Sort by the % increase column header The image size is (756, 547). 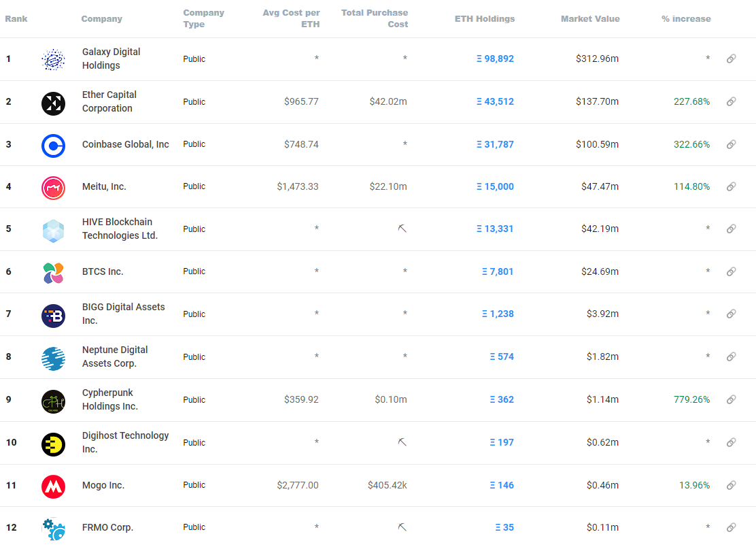tap(686, 19)
